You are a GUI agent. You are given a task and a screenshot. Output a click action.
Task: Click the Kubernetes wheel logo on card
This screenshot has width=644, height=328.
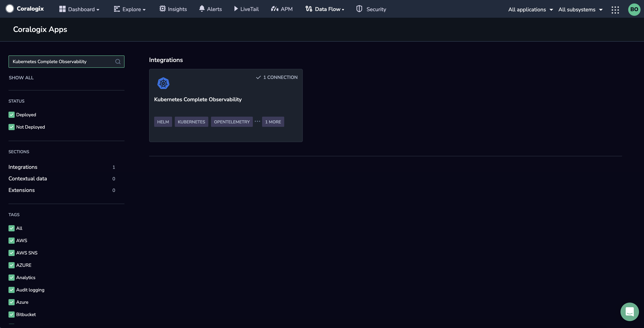click(163, 83)
